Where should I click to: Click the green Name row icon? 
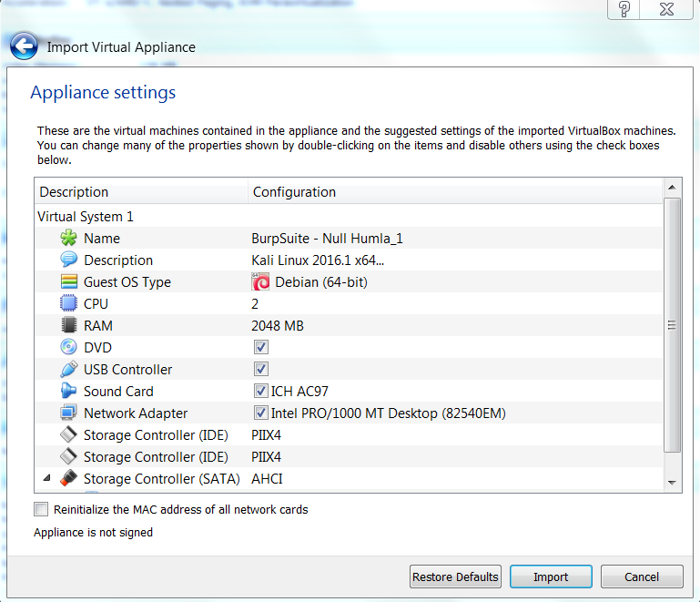pos(68,238)
